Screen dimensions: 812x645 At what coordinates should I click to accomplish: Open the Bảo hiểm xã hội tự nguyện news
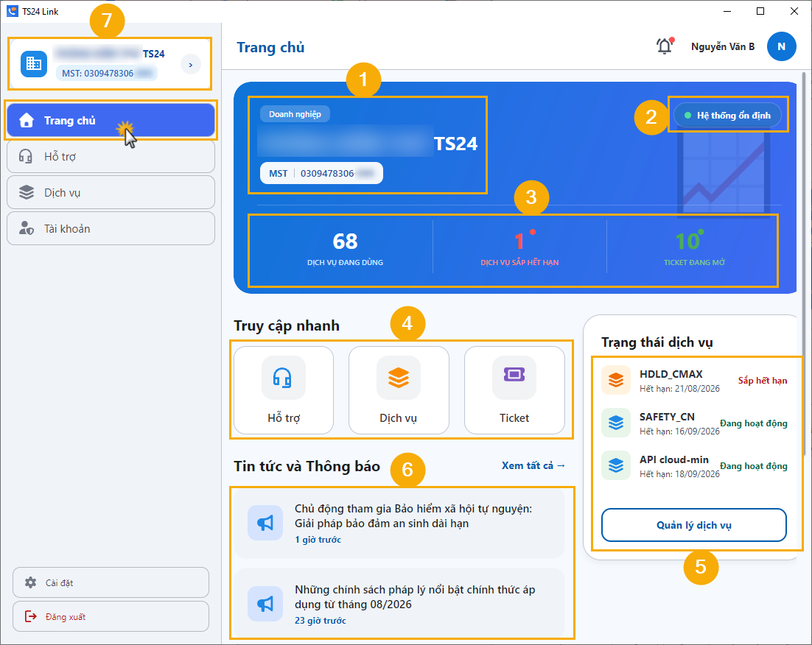pyautogui.click(x=399, y=524)
